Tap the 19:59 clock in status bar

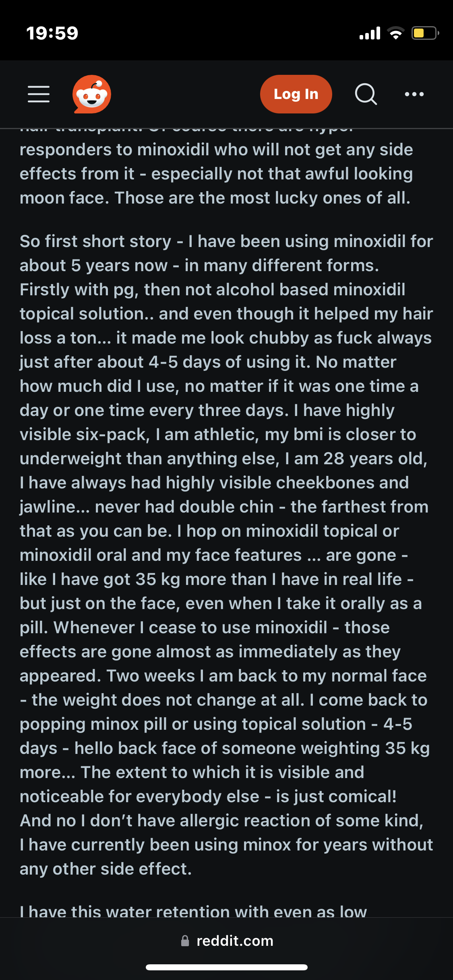pos(52,33)
